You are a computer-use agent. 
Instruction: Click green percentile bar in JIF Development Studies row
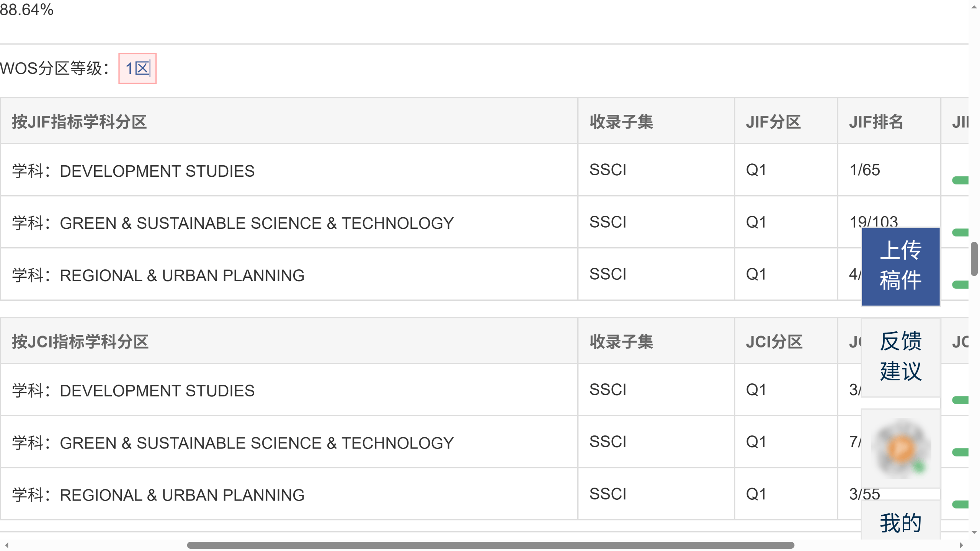coord(960,180)
